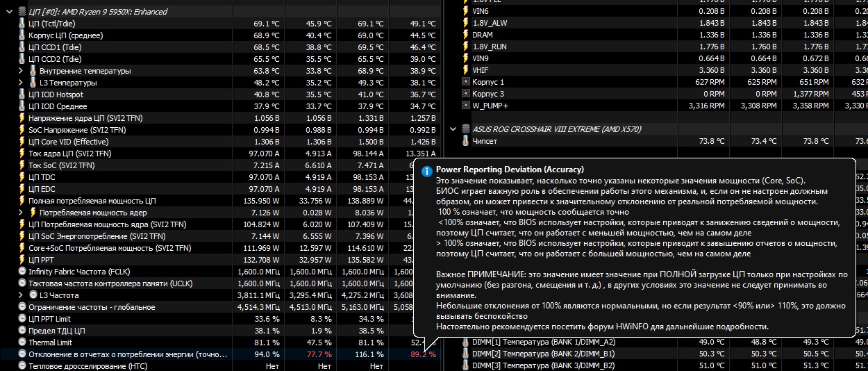Click the clock icon for Тактовая частота контроллера памяти

(22, 283)
